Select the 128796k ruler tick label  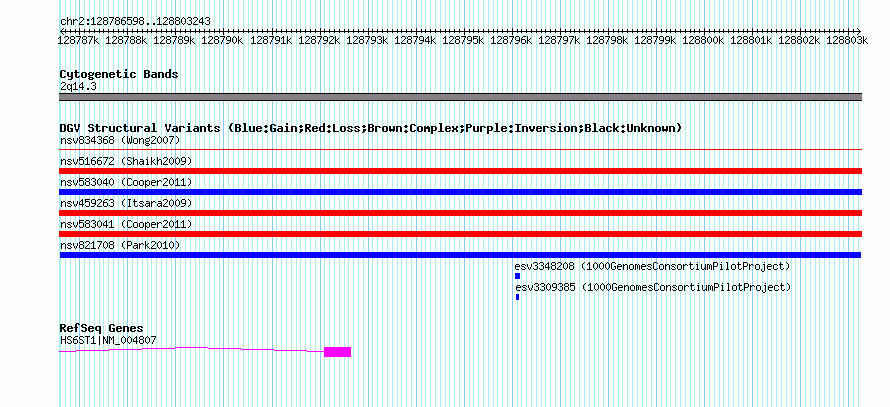[x=511, y=40]
